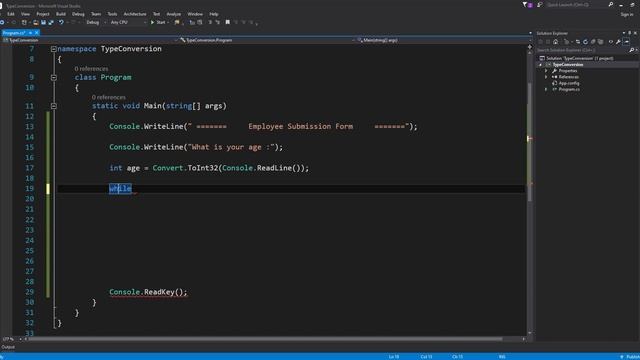Image resolution: width=640 pixels, height=360 pixels.
Task: Open the Tools menu
Action: point(112,14)
